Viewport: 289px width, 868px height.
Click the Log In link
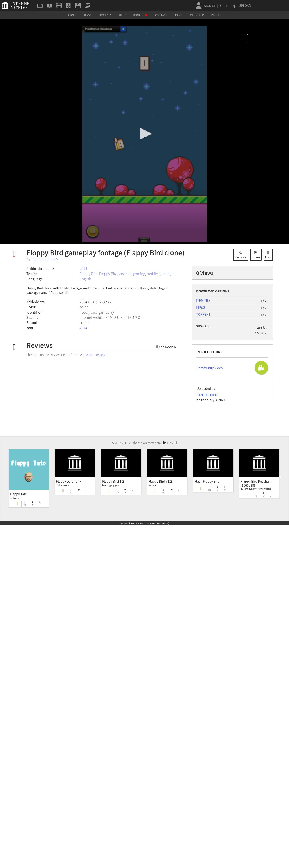(224, 6)
